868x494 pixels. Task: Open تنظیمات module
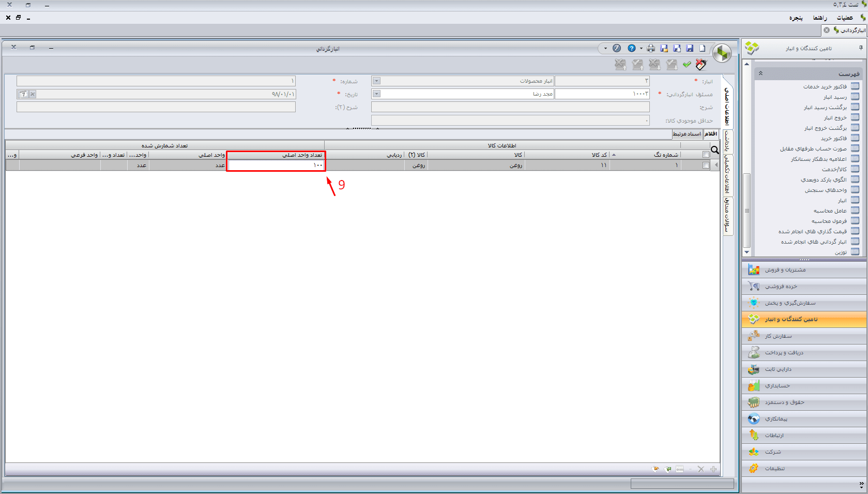tap(804, 469)
